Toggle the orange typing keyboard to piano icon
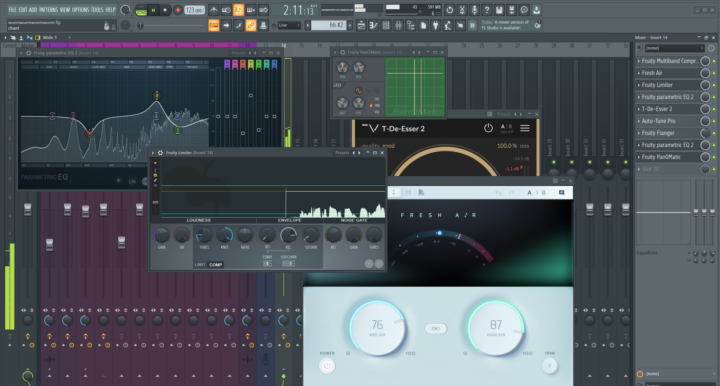 point(214,25)
